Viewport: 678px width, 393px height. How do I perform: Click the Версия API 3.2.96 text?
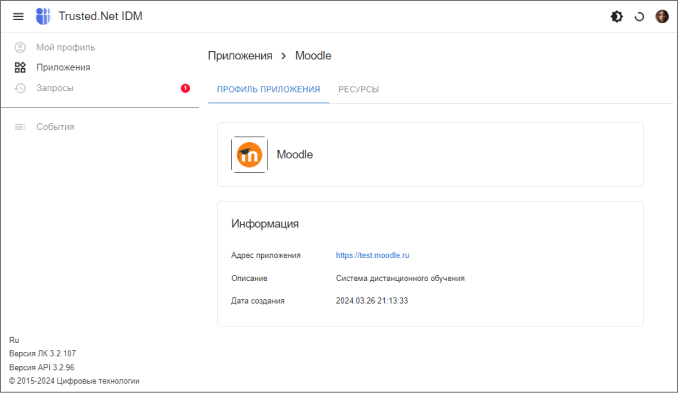[x=42, y=367]
